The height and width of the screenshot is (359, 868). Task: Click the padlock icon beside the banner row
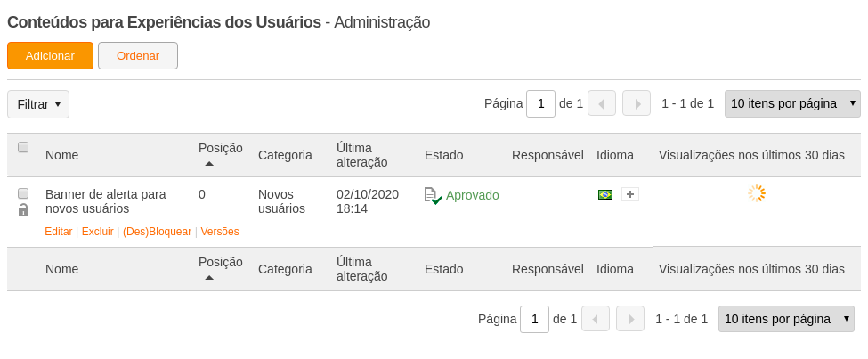pyautogui.click(x=23, y=210)
